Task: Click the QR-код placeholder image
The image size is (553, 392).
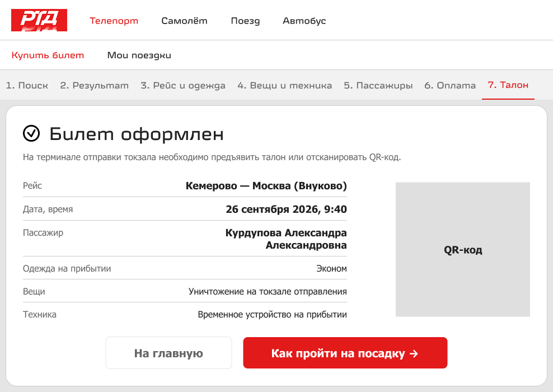Action: pyautogui.click(x=463, y=249)
